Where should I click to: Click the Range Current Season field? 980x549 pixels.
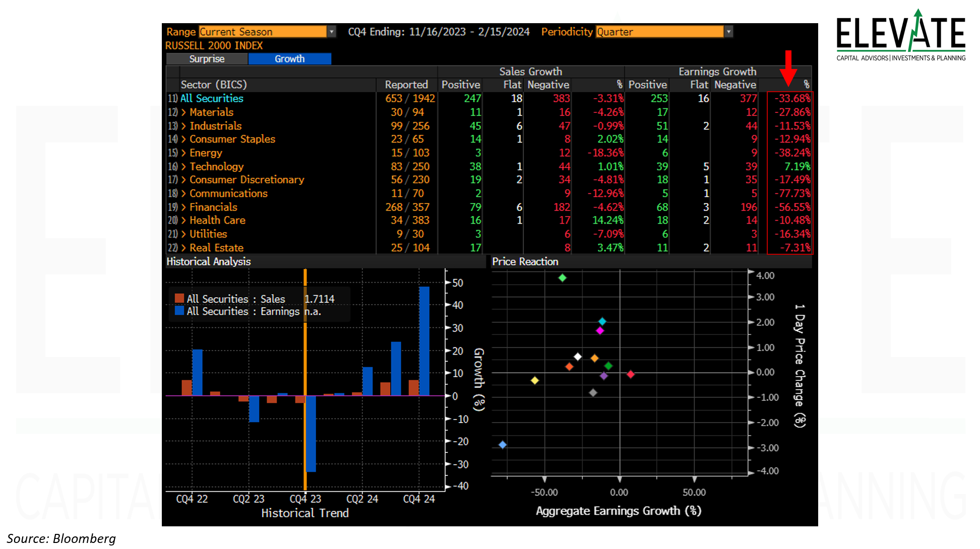tap(263, 32)
